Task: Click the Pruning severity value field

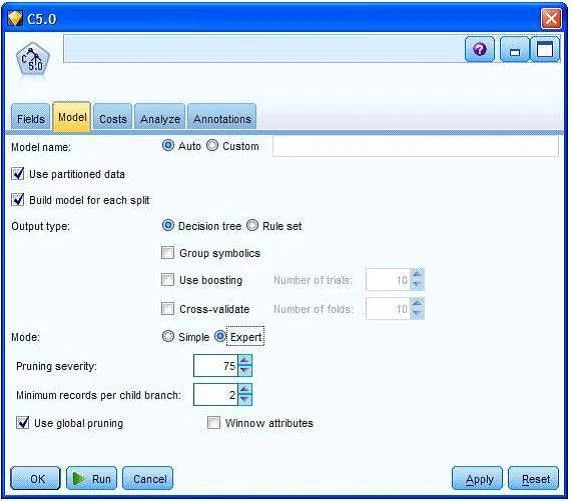Action: coord(216,366)
